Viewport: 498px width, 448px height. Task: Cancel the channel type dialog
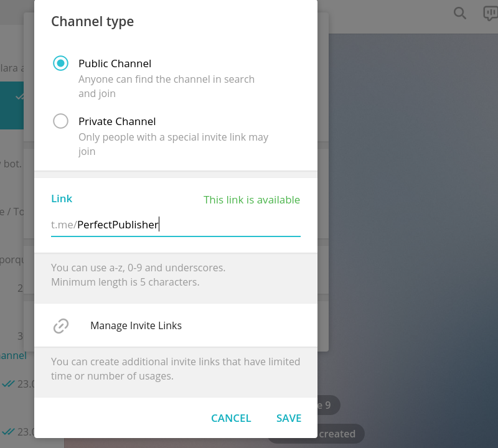pos(231,418)
